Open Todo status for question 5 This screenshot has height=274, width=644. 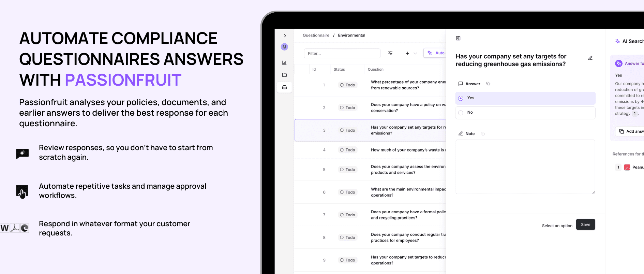[x=347, y=170]
